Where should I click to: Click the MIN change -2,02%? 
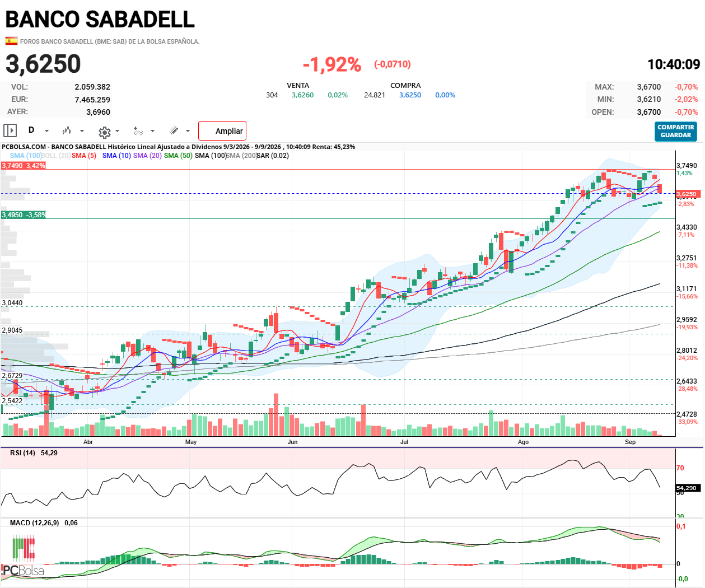tap(686, 99)
